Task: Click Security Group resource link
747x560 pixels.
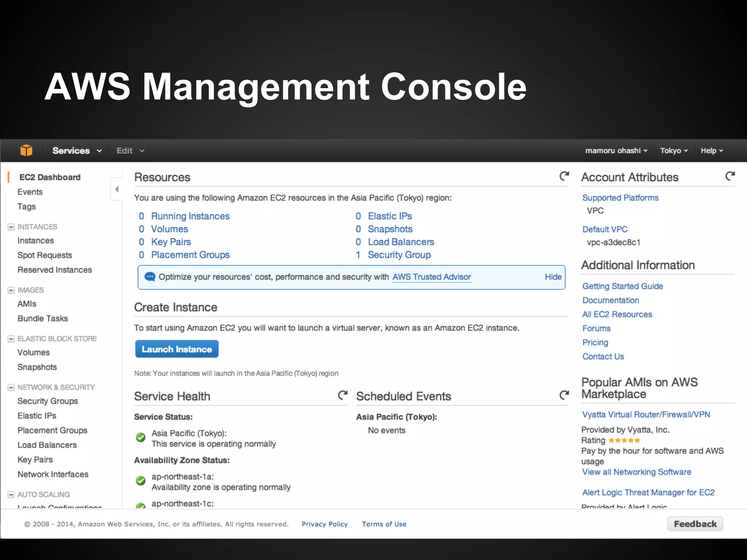Action: pos(399,255)
